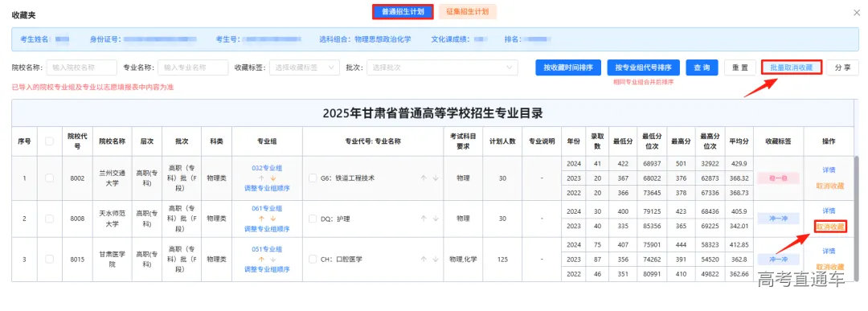
Task: Click the 冲一冲 tag for 甘肃医学院
Action: click(x=778, y=259)
